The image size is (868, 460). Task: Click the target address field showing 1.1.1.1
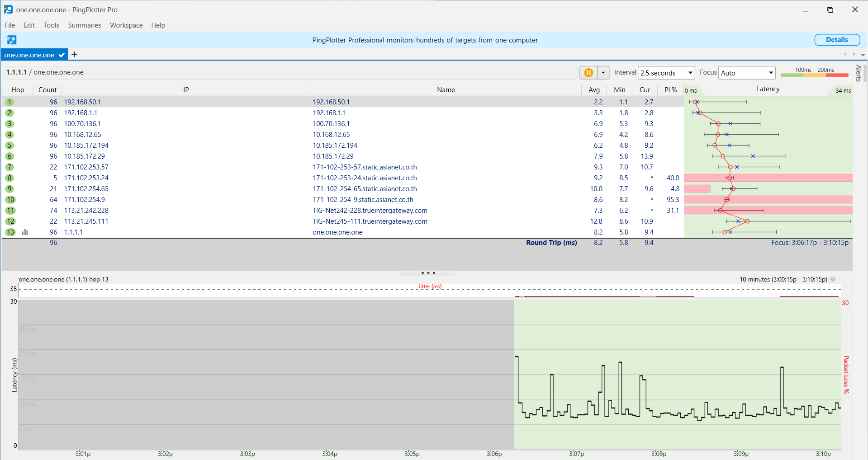289,72
